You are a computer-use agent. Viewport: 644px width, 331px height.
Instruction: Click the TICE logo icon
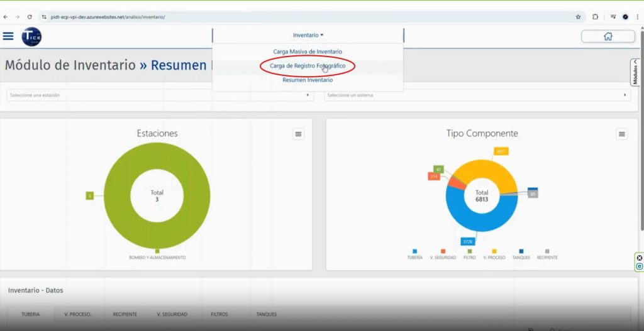point(31,37)
